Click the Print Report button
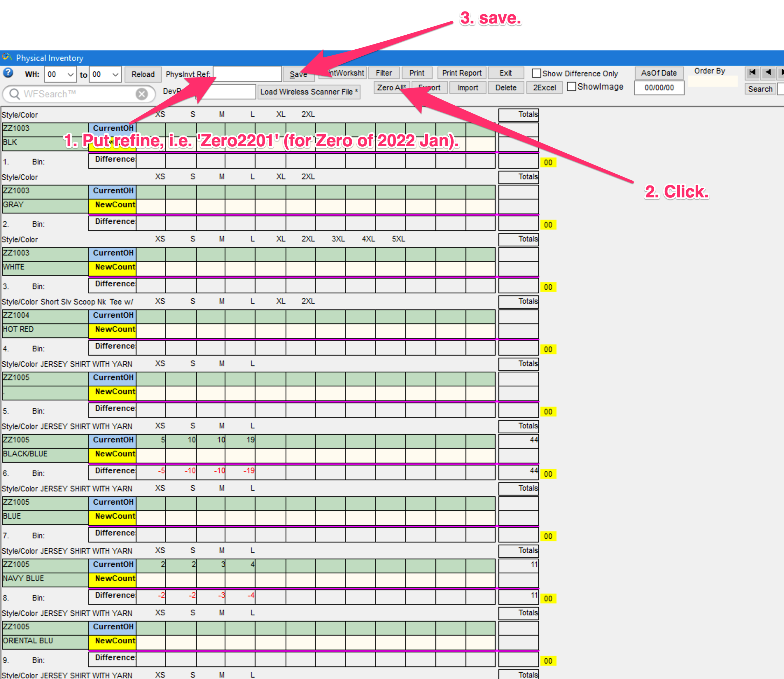Image resolution: width=784 pixels, height=679 pixels. point(462,73)
